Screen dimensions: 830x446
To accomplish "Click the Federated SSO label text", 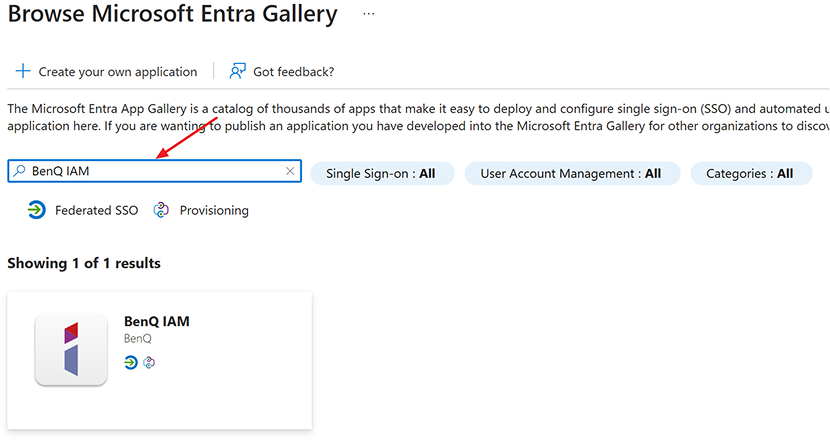I will (x=96, y=211).
